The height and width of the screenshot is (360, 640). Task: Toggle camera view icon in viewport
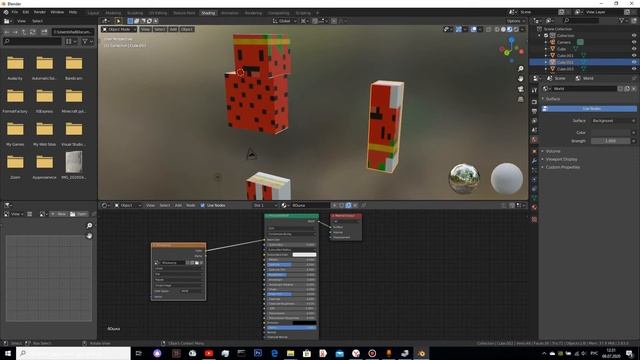pyautogui.click(x=520, y=89)
